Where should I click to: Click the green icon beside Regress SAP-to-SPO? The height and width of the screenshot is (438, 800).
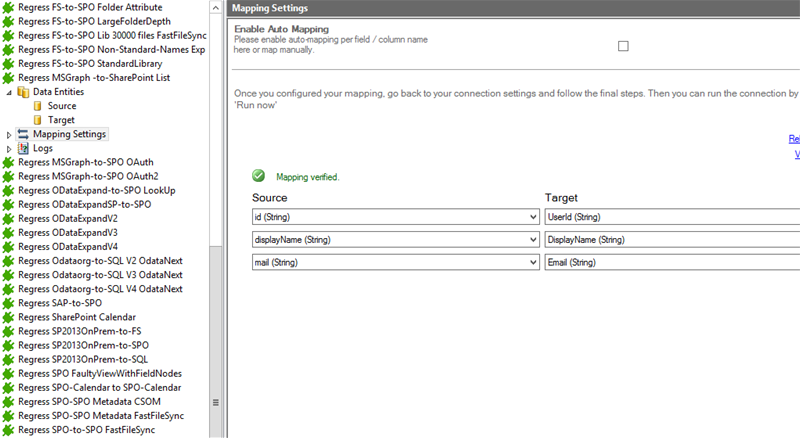click(x=9, y=302)
